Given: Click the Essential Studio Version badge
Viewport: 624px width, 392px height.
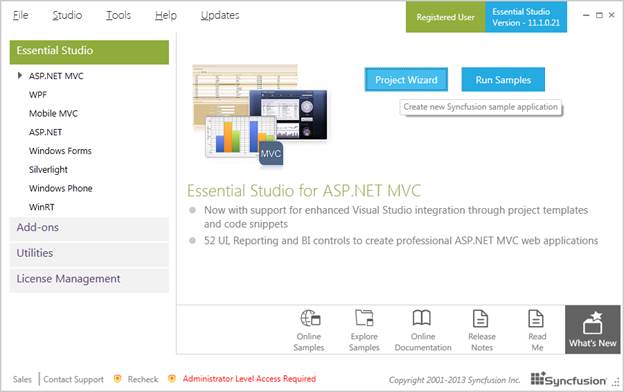Looking at the screenshot, I should (526, 17).
